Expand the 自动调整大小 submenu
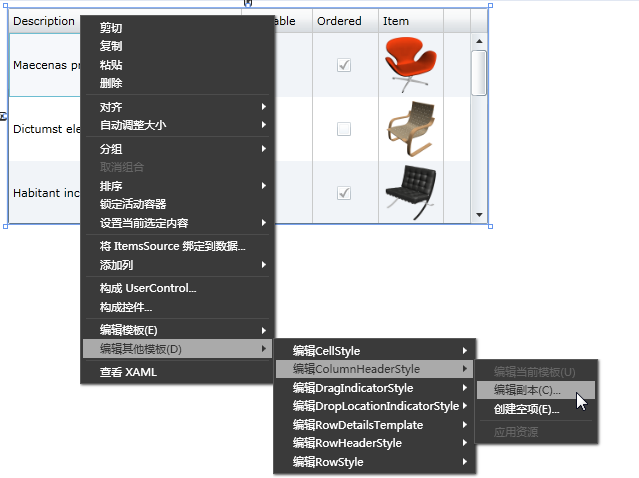 [177, 125]
